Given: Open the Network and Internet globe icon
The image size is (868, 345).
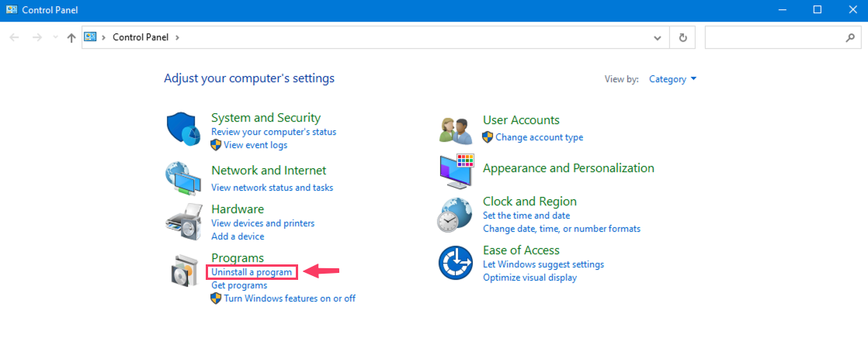Looking at the screenshot, I should click(x=183, y=177).
